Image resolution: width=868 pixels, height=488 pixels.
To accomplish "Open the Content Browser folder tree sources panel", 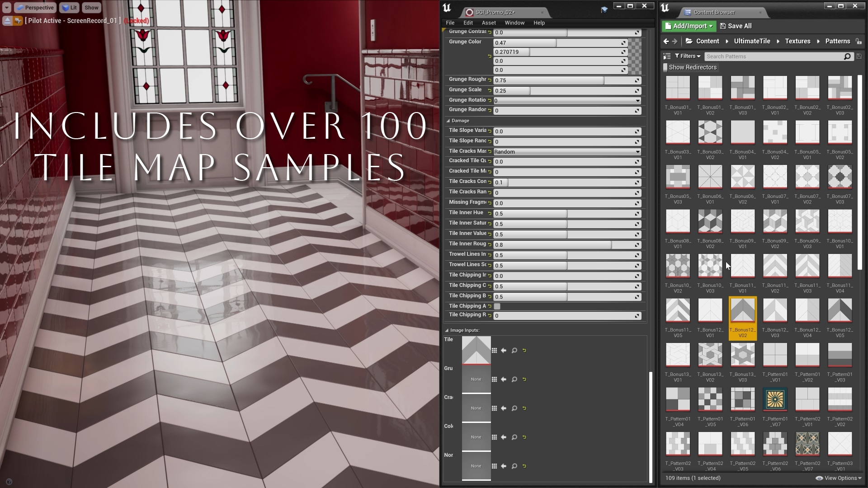I will [667, 56].
